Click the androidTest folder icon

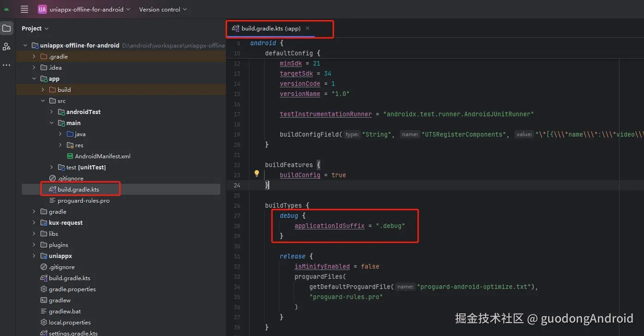tap(61, 112)
